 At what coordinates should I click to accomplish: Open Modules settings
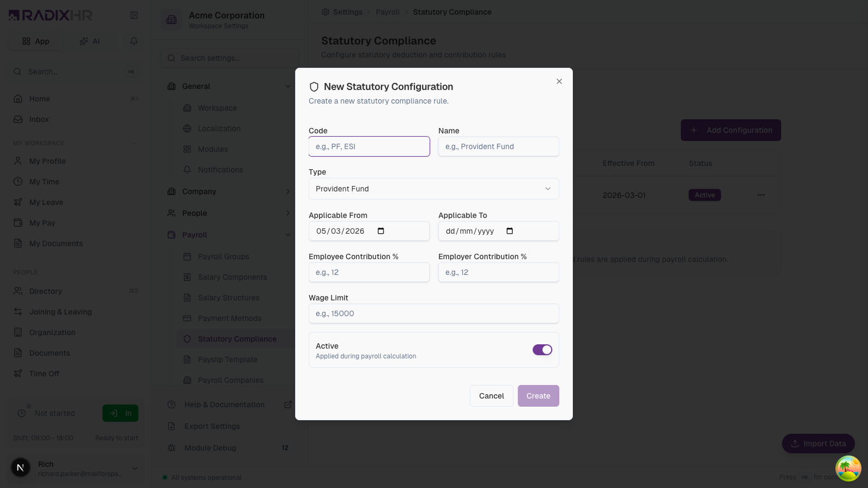236,149
